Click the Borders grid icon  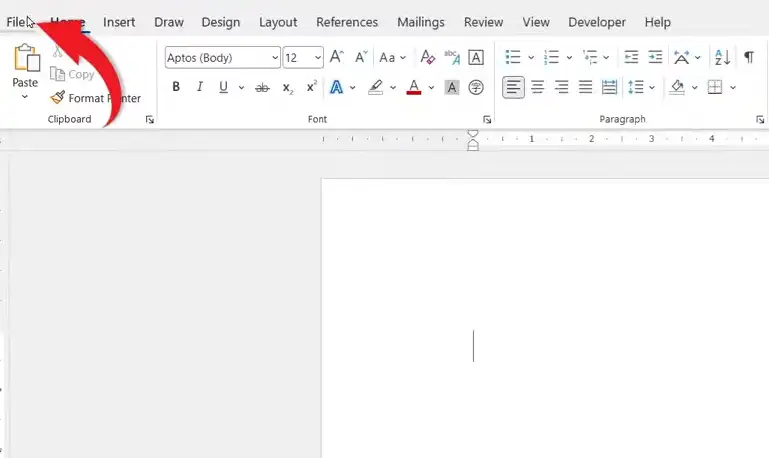point(715,87)
